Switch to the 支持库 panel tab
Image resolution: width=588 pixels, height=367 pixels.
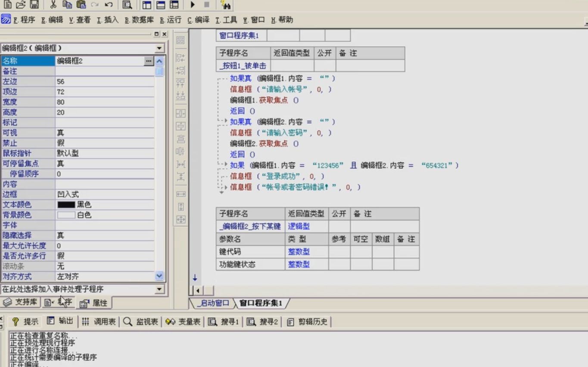[21, 302]
